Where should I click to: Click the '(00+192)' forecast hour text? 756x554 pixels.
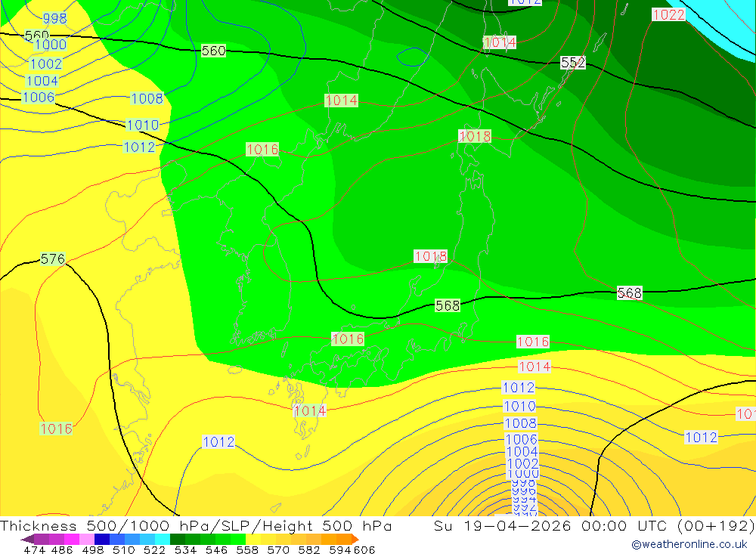click(x=716, y=525)
